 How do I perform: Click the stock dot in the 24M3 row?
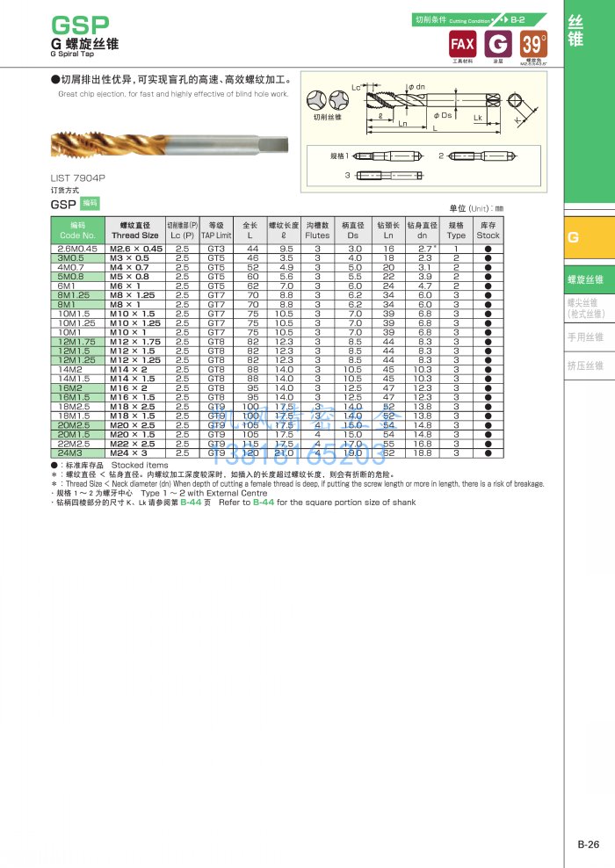click(488, 452)
